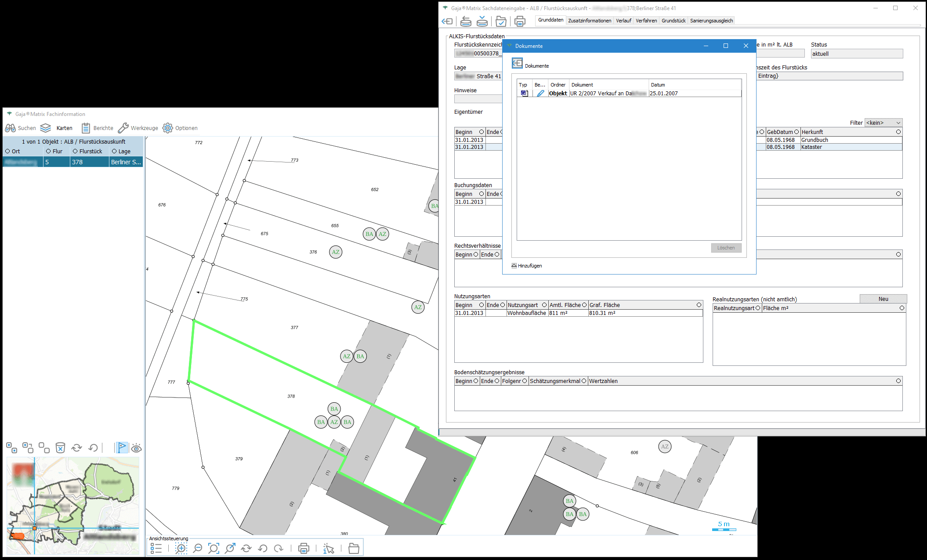Image resolution: width=927 pixels, height=560 pixels.
Task: Click the zoom-to-extent magnifier icon
Action: click(214, 548)
